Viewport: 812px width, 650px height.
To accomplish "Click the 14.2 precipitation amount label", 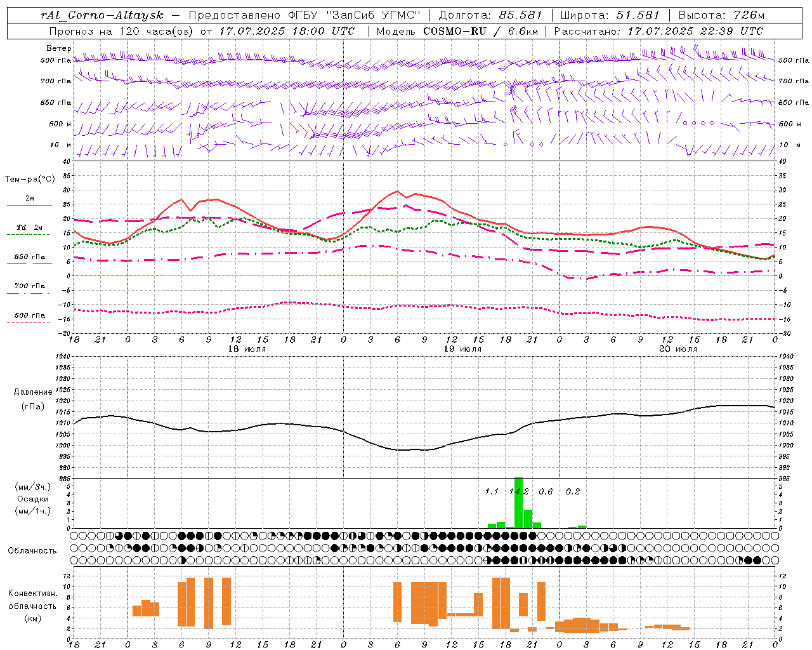I will point(519,491).
